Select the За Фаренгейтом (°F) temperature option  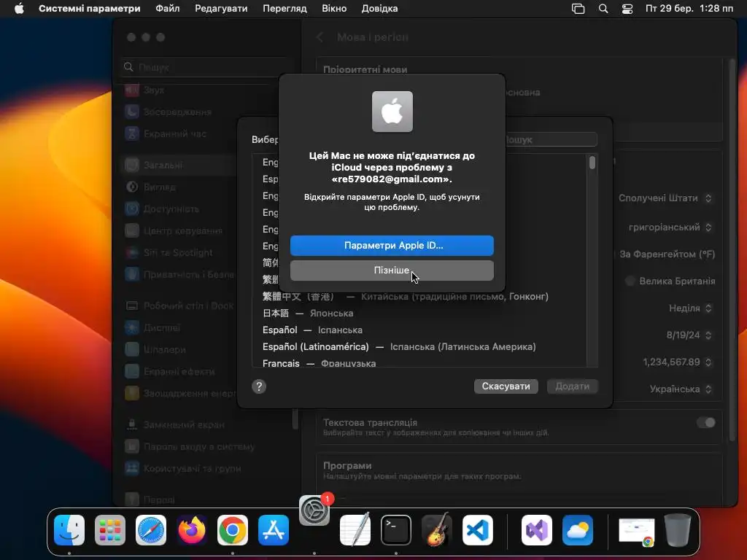click(667, 254)
